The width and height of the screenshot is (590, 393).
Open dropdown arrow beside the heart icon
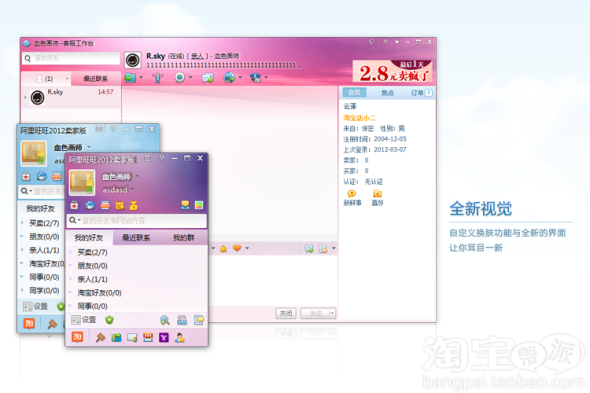[x=247, y=248]
